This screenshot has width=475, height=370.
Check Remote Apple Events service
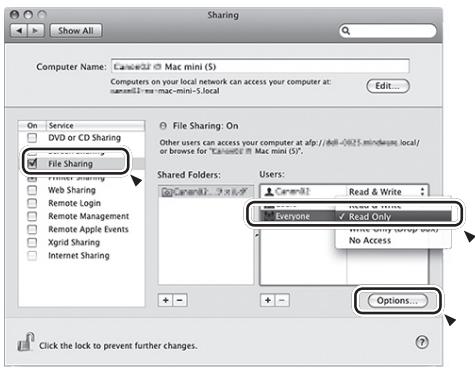point(32,229)
